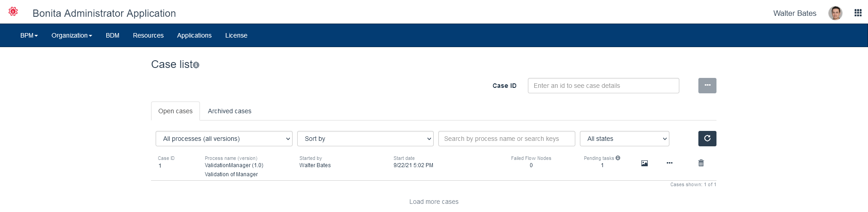Viewport: 868px width, 212px height.
Task: View the process diagram image icon
Action: pos(645,163)
